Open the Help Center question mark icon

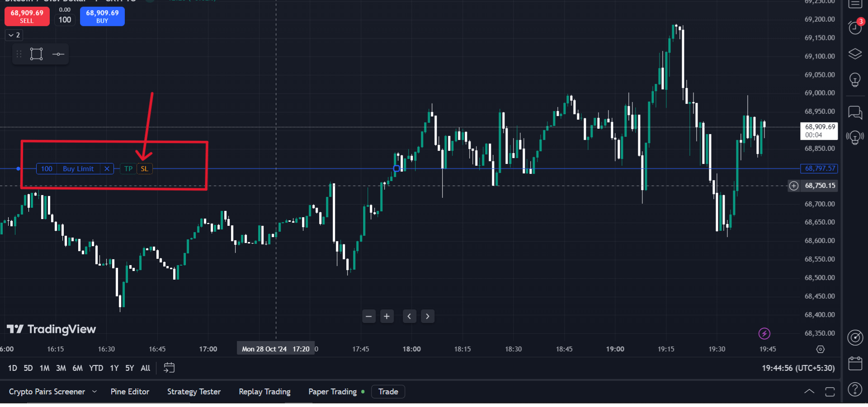tap(855, 389)
